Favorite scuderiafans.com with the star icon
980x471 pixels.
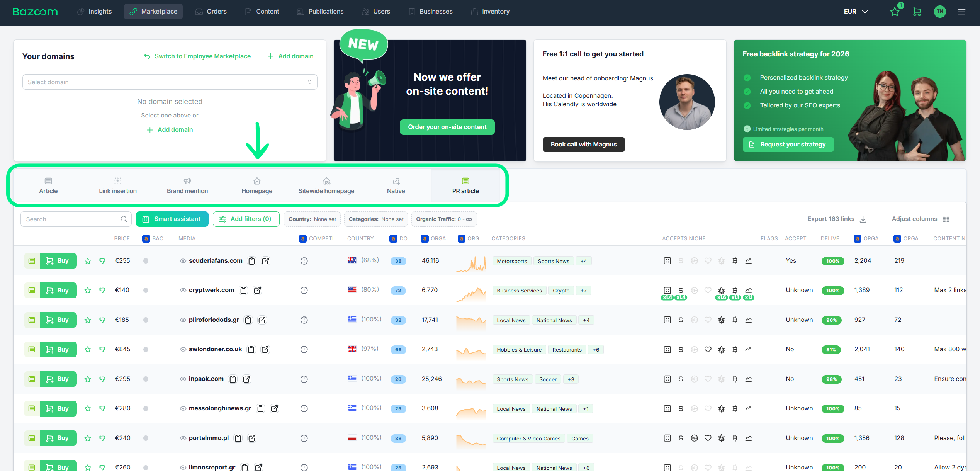coord(88,261)
